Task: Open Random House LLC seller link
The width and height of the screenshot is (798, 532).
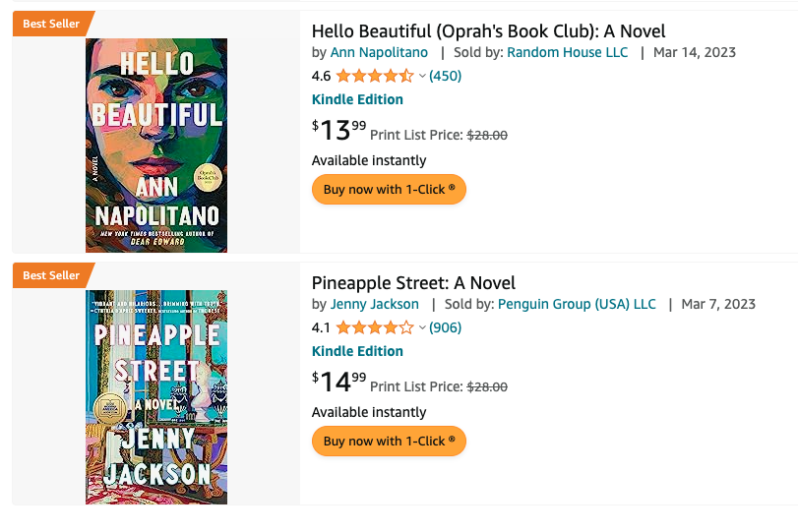Action: pyautogui.click(x=567, y=52)
